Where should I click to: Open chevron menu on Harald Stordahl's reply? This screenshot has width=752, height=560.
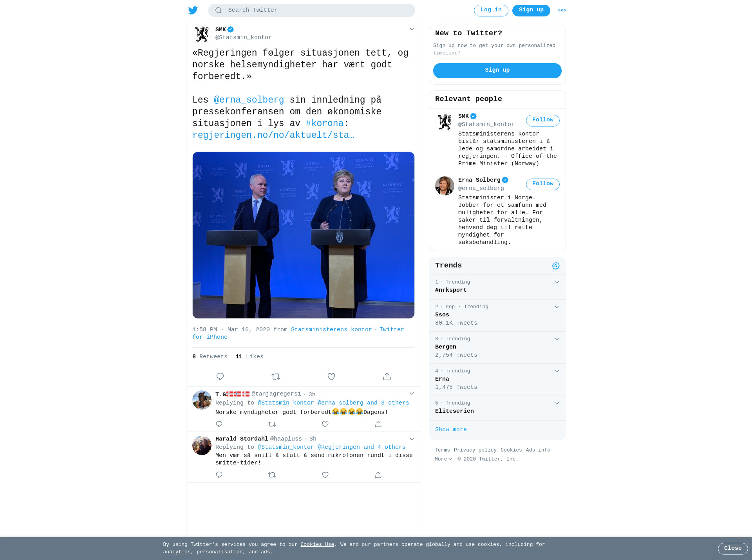coord(412,439)
